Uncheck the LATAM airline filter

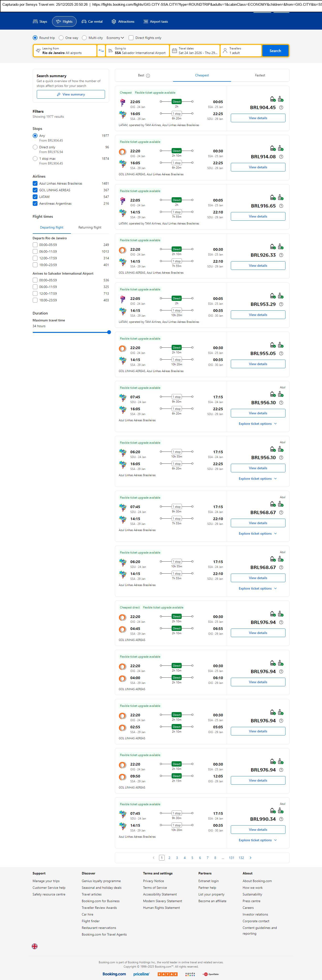tap(35, 197)
